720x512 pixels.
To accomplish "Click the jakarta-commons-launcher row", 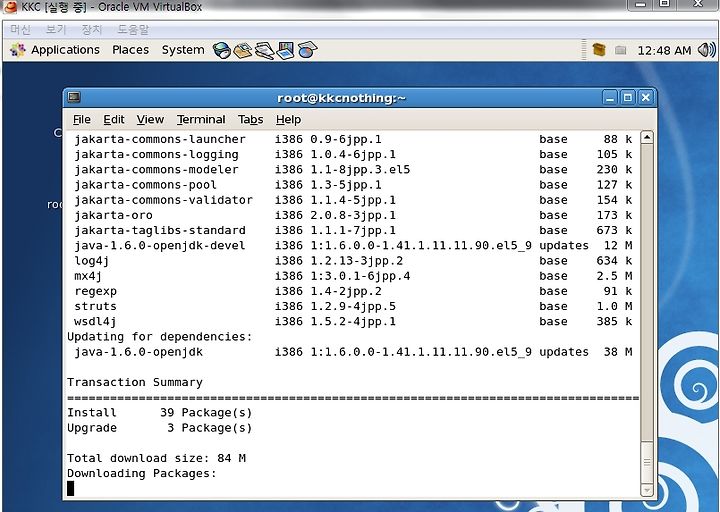I will coord(353,139).
